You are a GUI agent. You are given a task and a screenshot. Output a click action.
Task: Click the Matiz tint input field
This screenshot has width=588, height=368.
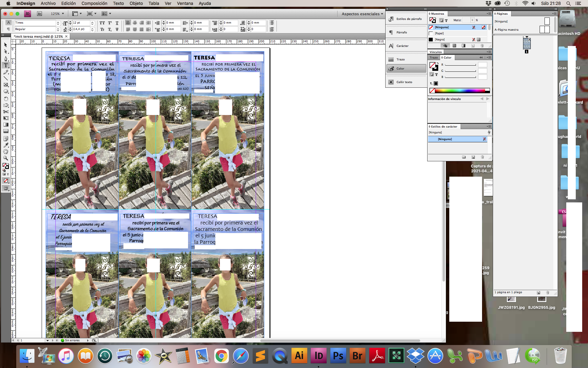[x=466, y=20]
